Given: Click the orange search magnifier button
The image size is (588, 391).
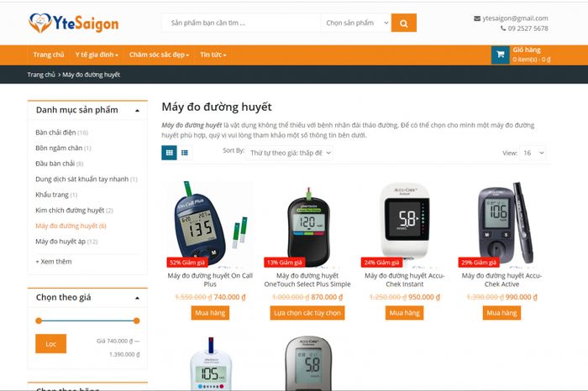Looking at the screenshot, I should 403,23.
